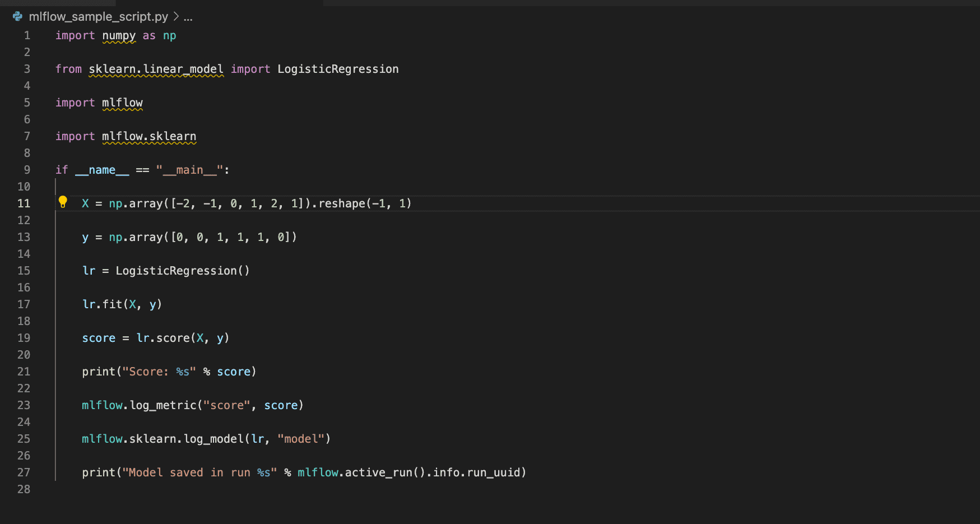The height and width of the screenshot is (524, 980).
Task: Click the underlined numpy module name
Action: 119,35
